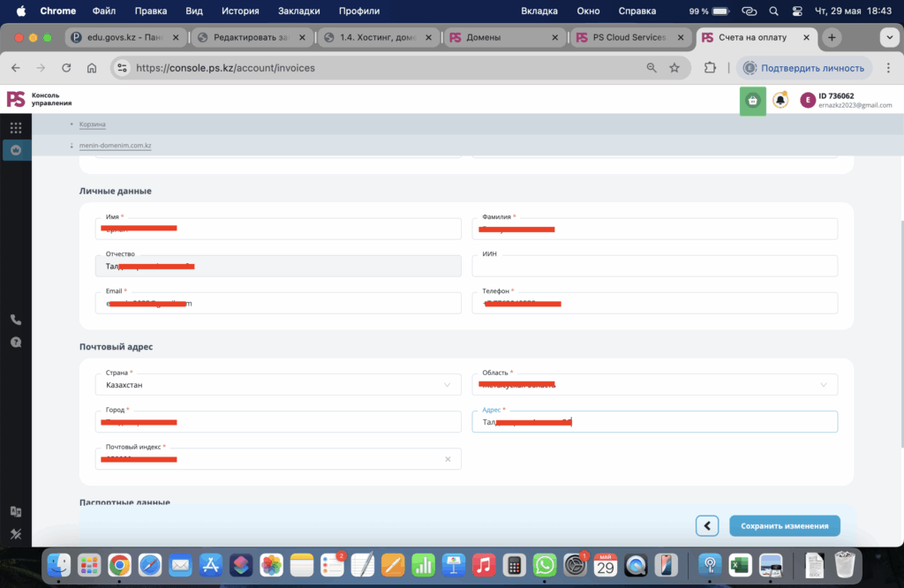Click the back arrow button near Save
The width and height of the screenshot is (904, 588).
coord(707,525)
